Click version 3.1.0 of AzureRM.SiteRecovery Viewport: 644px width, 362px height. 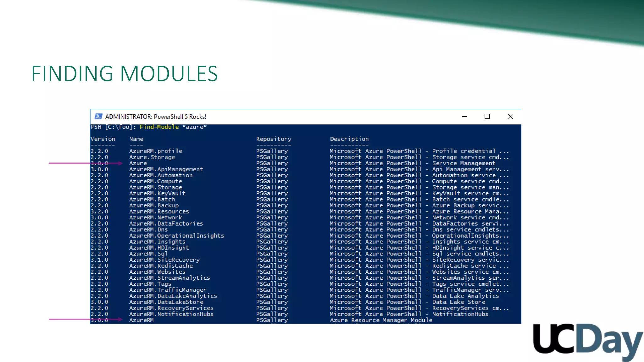tap(99, 260)
